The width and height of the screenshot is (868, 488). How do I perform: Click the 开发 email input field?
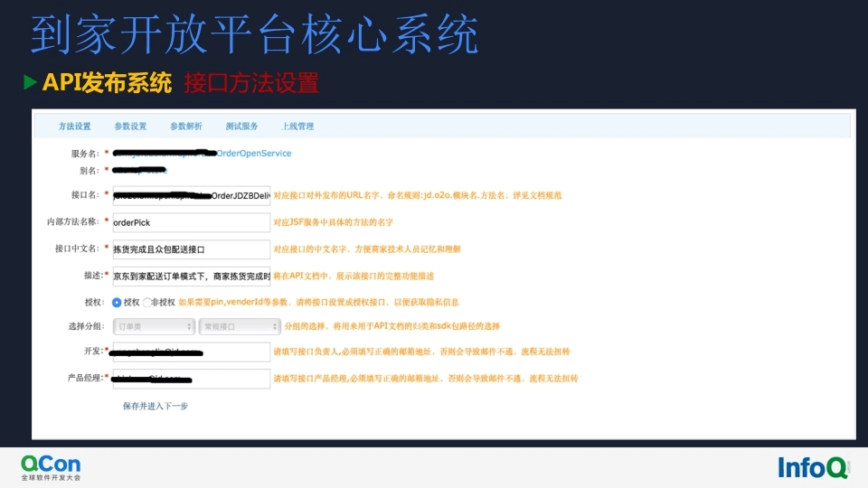tap(192, 352)
